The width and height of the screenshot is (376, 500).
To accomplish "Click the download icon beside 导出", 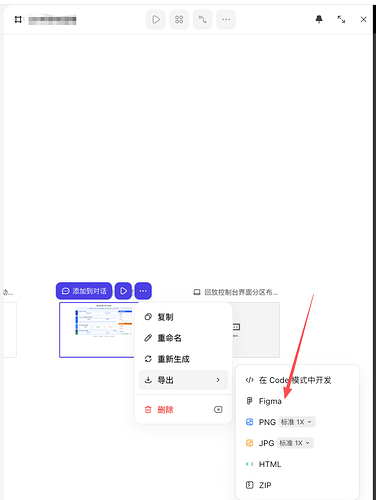I will pyautogui.click(x=148, y=380).
